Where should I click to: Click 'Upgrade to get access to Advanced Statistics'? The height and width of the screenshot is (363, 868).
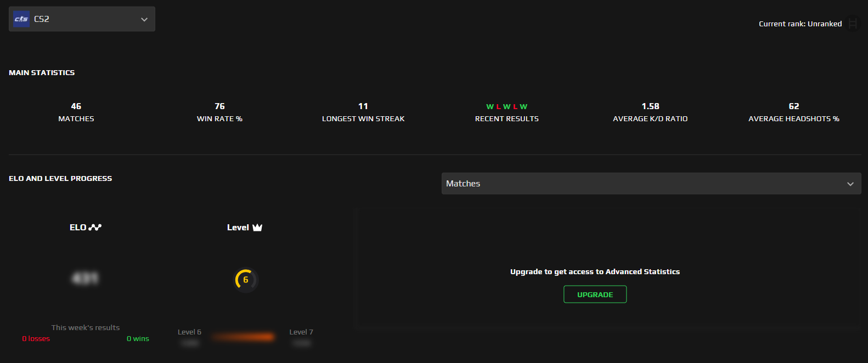tap(595, 272)
